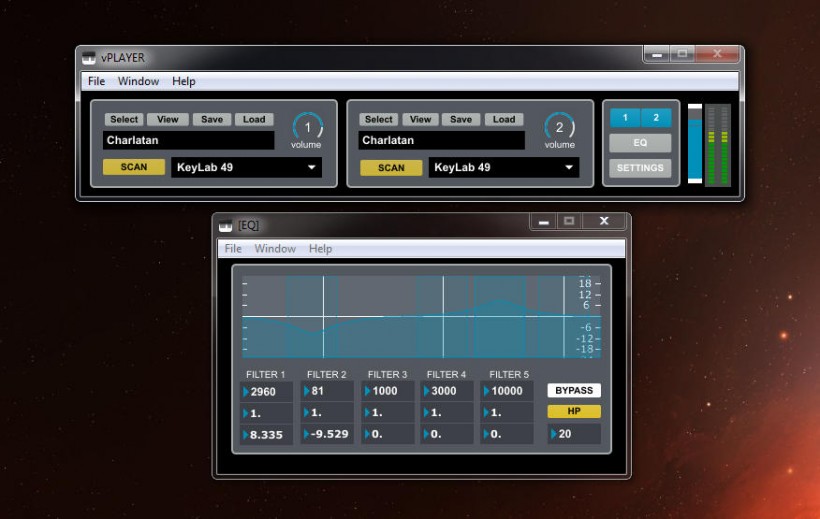This screenshot has height=519, width=820.
Task: Click the HP frequency arrow at 20
Action: [554, 434]
